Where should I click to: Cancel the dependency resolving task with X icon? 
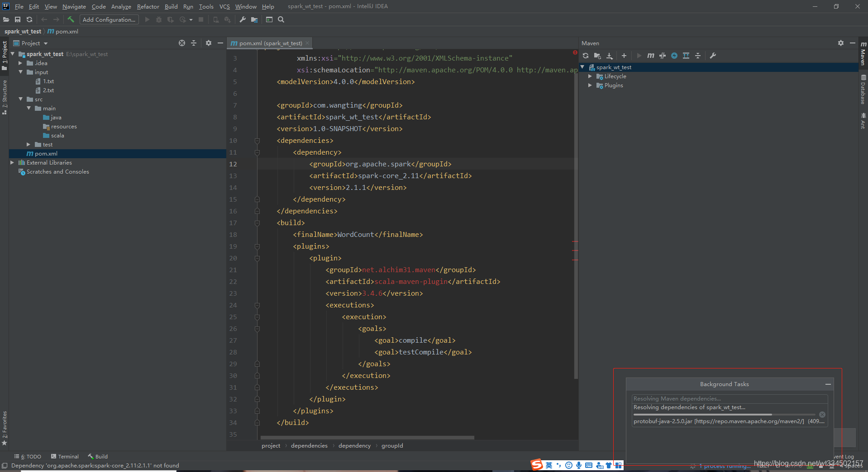click(x=822, y=415)
